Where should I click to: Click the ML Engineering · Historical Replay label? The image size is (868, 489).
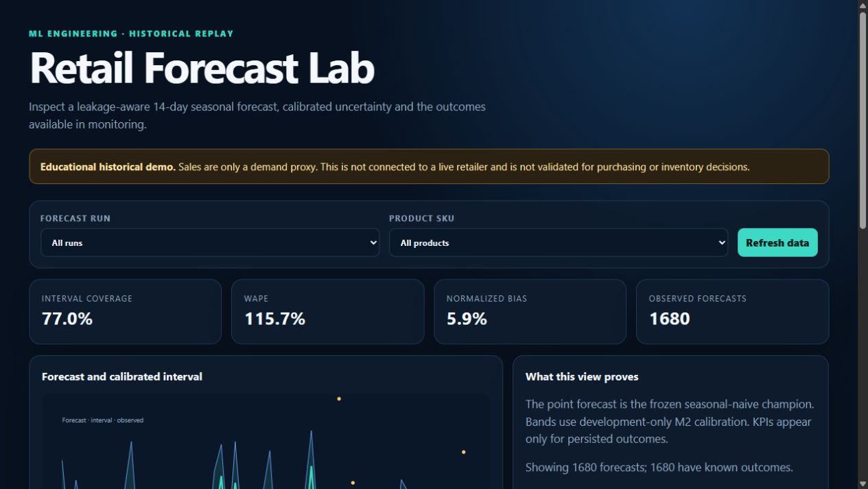(131, 34)
